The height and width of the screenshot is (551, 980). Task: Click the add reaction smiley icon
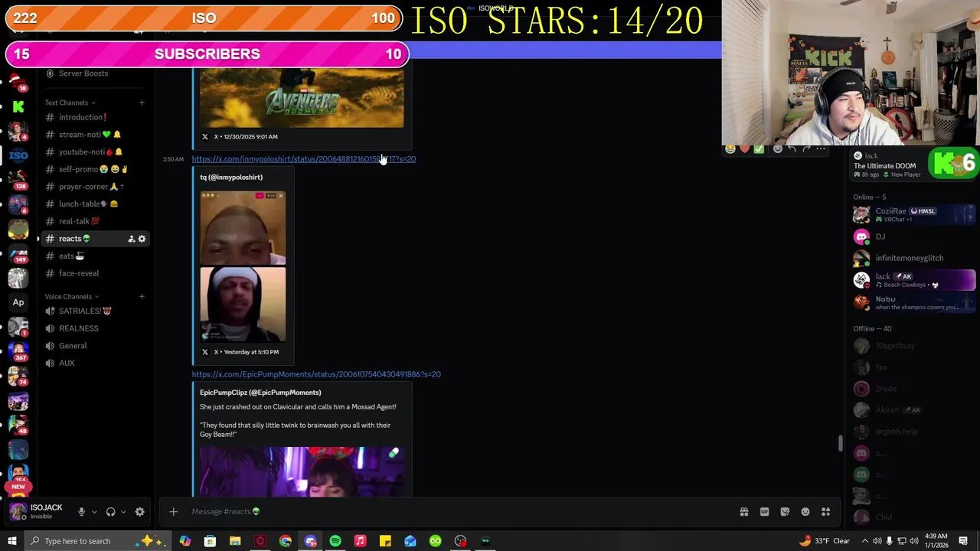777,149
